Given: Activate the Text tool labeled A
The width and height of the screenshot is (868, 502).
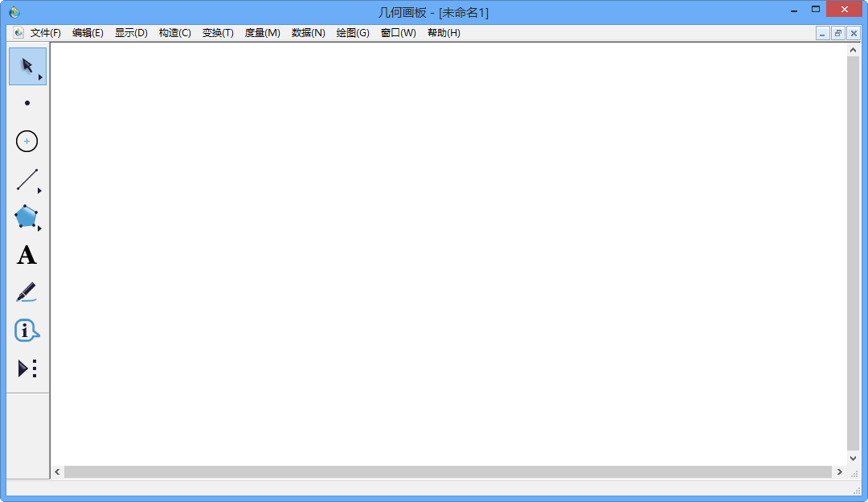Looking at the screenshot, I should (x=27, y=256).
